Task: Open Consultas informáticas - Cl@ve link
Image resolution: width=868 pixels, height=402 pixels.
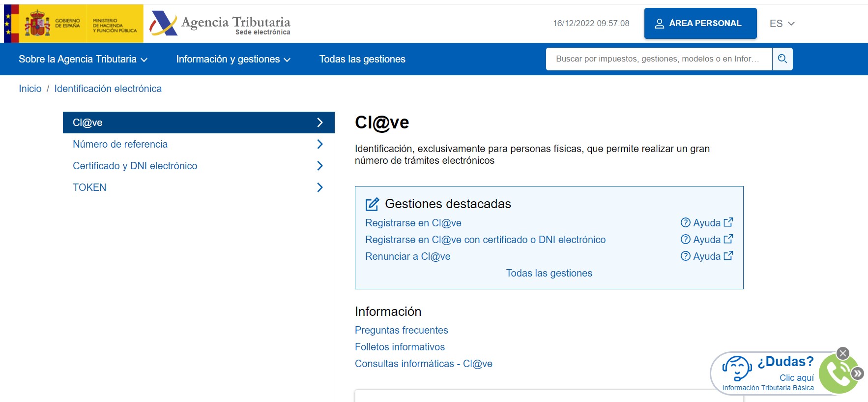Action: tap(424, 364)
